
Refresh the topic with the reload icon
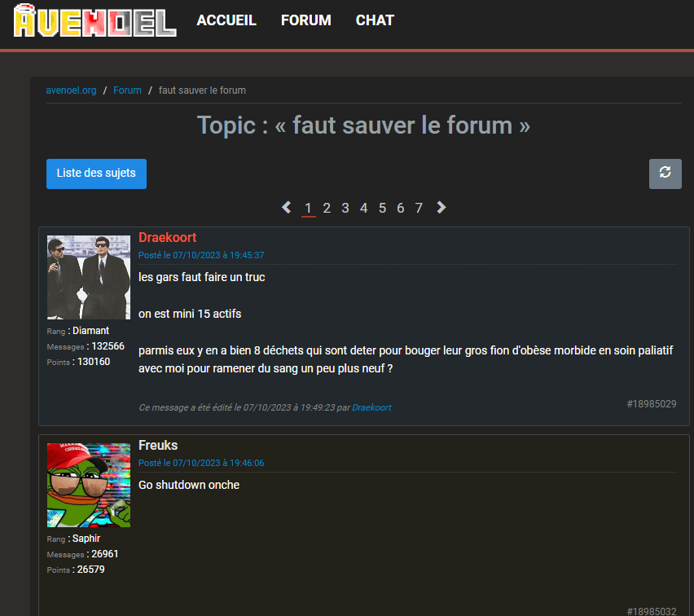pyautogui.click(x=665, y=174)
